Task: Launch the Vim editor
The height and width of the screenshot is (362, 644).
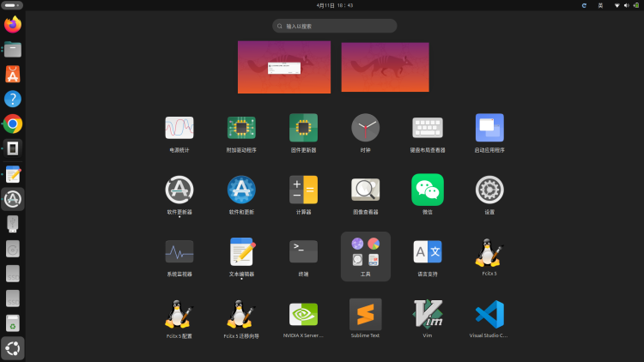Action: pyautogui.click(x=427, y=314)
